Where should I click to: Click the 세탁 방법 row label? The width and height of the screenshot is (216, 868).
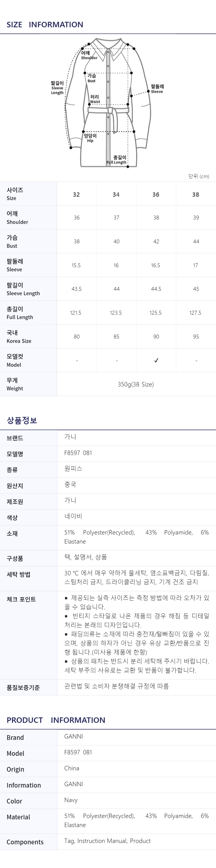pos(19,575)
